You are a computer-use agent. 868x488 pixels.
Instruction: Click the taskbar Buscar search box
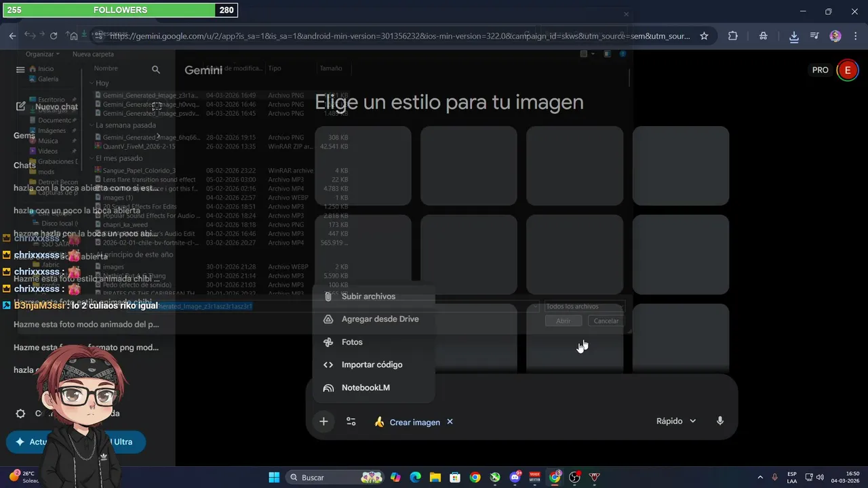click(336, 477)
